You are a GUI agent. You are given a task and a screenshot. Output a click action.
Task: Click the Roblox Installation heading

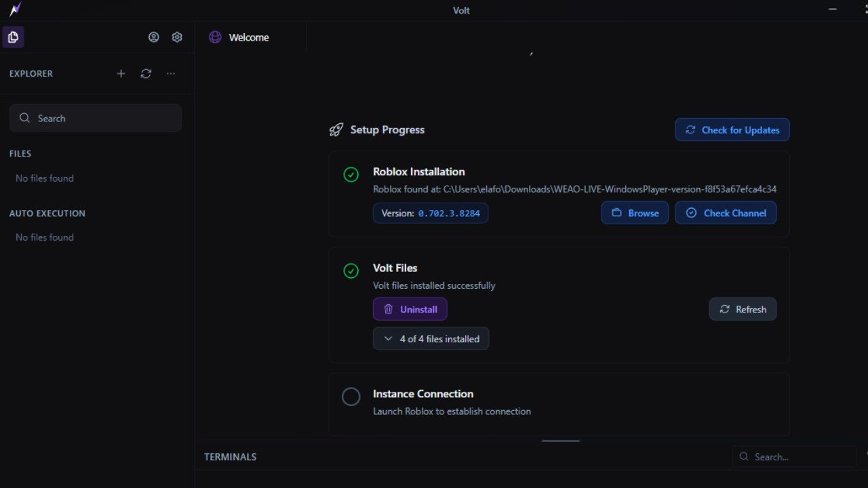tap(419, 171)
